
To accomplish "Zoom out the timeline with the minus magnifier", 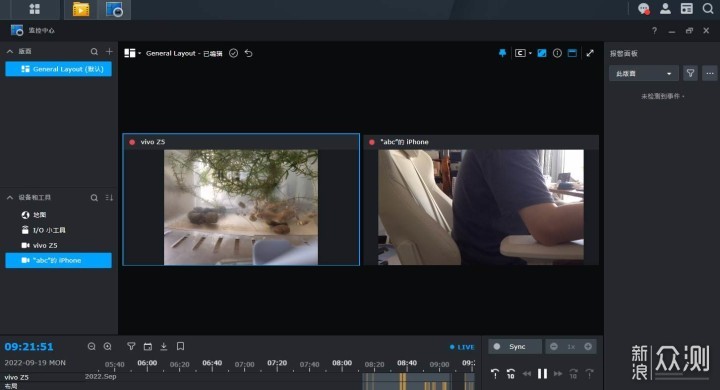I will pyautogui.click(x=92, y=346).
